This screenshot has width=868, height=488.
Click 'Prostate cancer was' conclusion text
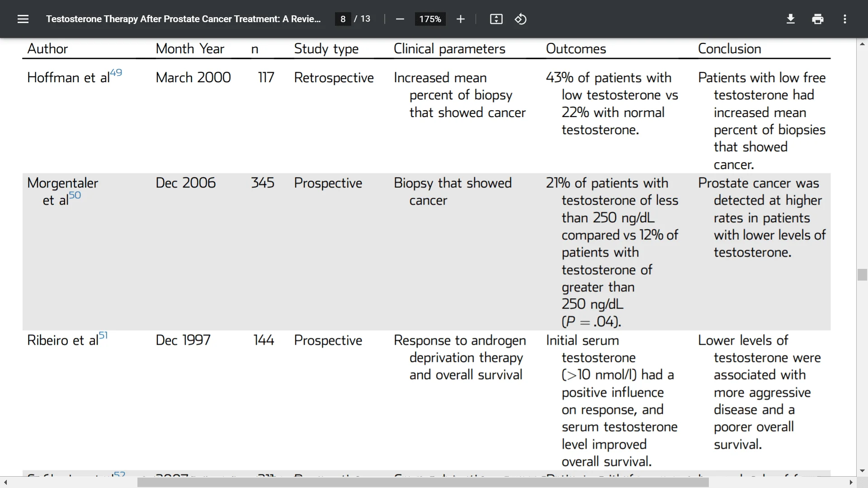pyautogui.click(x=759, y=183)
